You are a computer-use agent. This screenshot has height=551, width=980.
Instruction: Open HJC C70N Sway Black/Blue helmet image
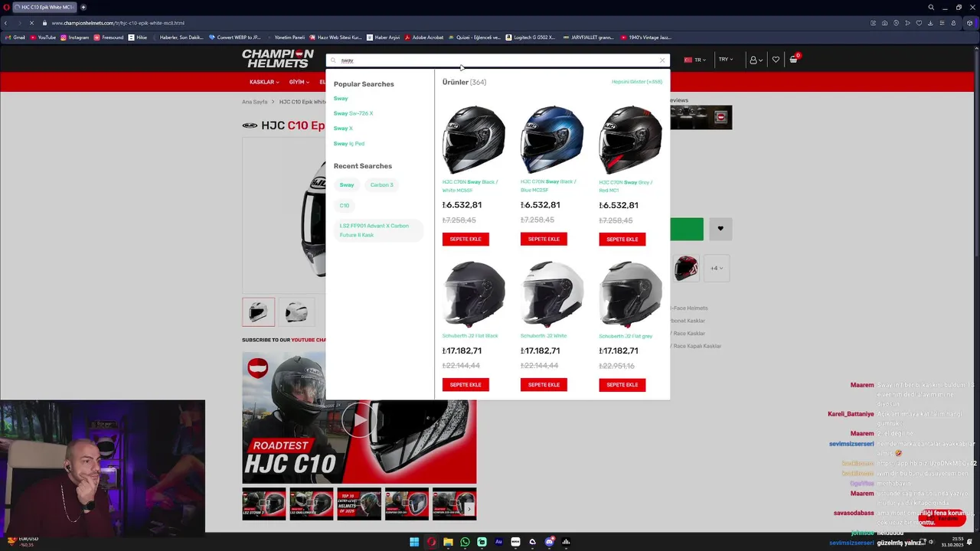[552, 139]
